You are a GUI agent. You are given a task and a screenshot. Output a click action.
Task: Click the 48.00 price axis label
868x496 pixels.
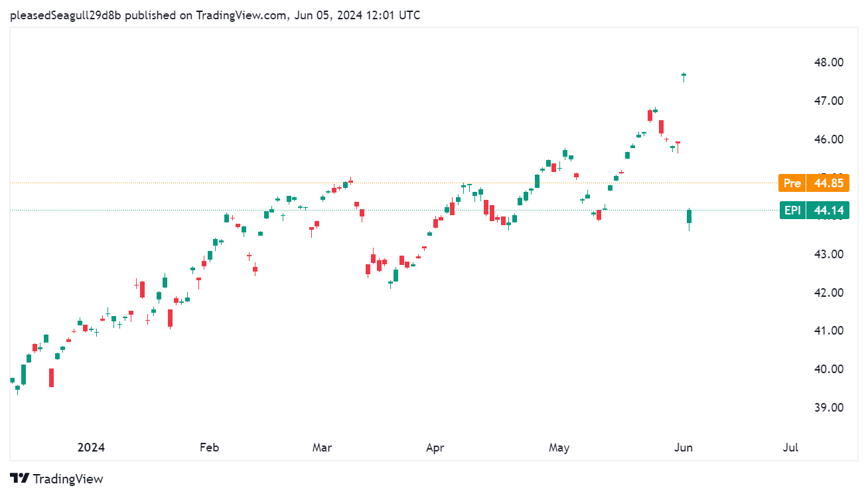point(829,62)
